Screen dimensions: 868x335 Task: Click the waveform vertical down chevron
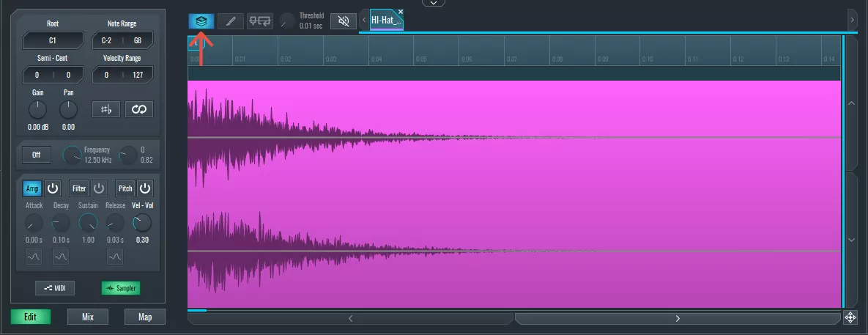pos(851,240)
